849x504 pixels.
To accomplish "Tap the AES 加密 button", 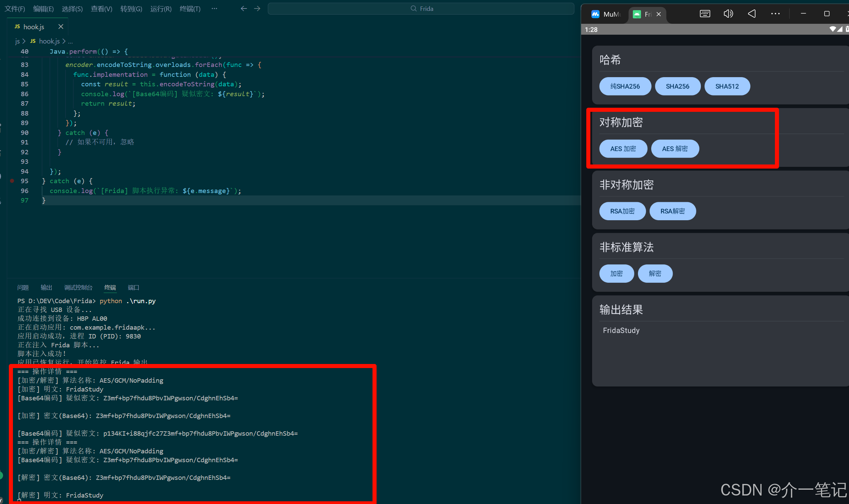I will tap(623, 149).
